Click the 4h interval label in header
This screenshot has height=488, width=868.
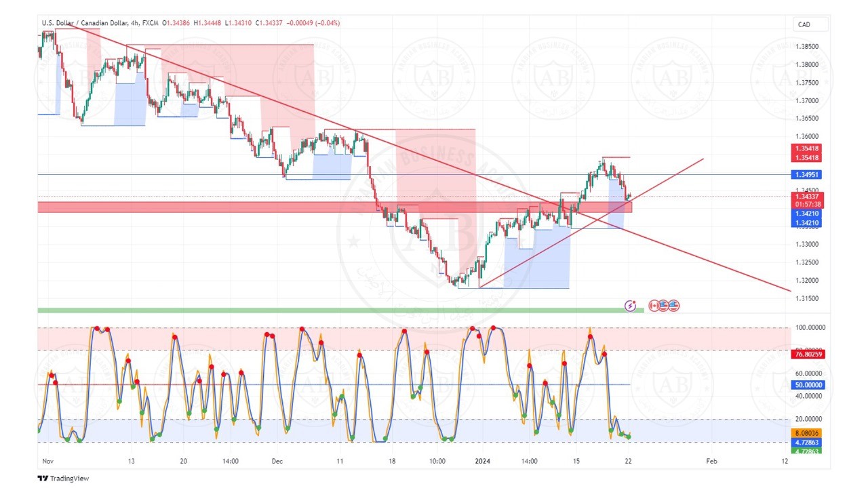pyautogui.click(x=134, y=23)
